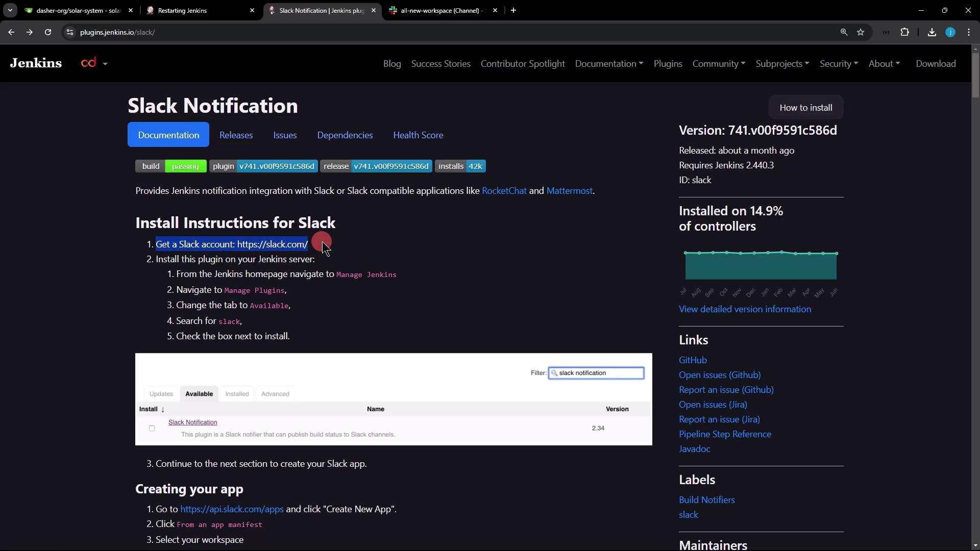Open the api.slack.com/apps link
980x551 pixels.
coord(232,509)
